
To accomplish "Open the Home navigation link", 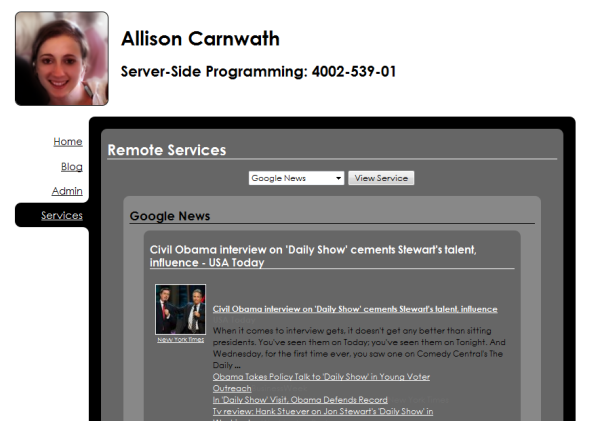I will click(x=68, y=142).
